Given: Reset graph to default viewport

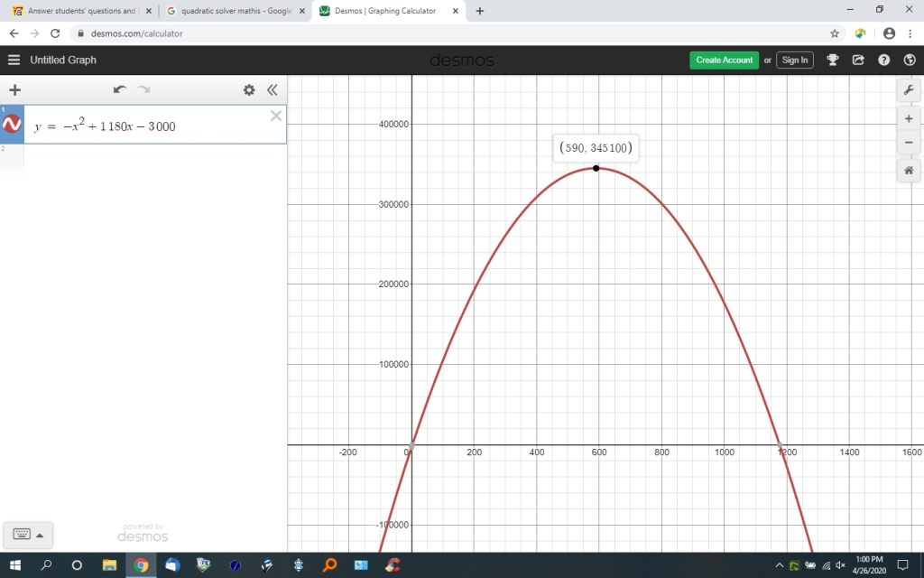Looking at the screenshot, I should [909, 171].
